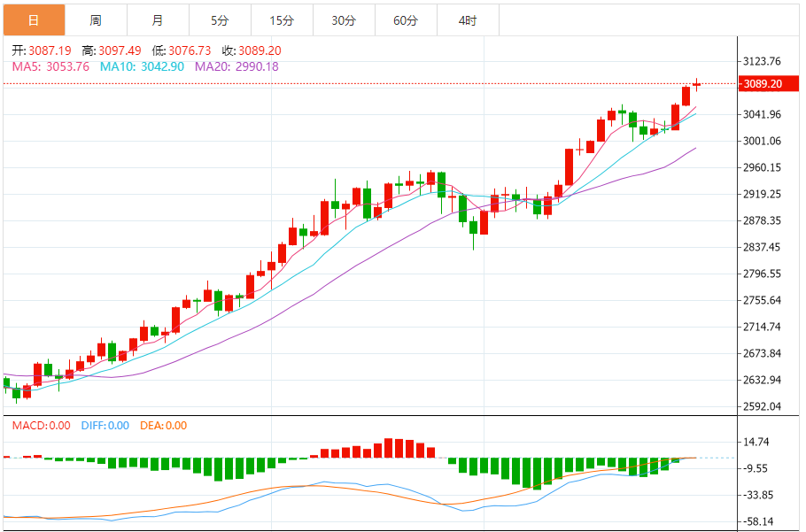The image size is (806, 532).
Task: Click the latest candlestick at the dotted price line
Action: [x=696, y=84]
